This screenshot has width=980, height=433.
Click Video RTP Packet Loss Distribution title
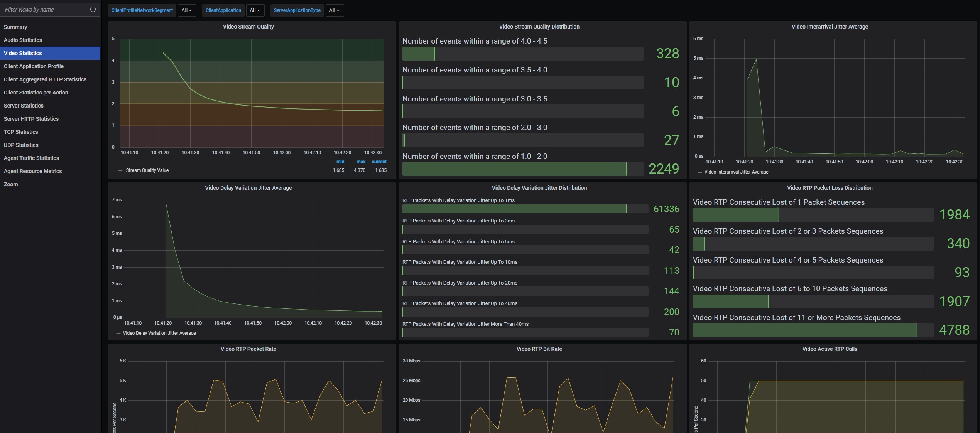[x=830, y=188]
